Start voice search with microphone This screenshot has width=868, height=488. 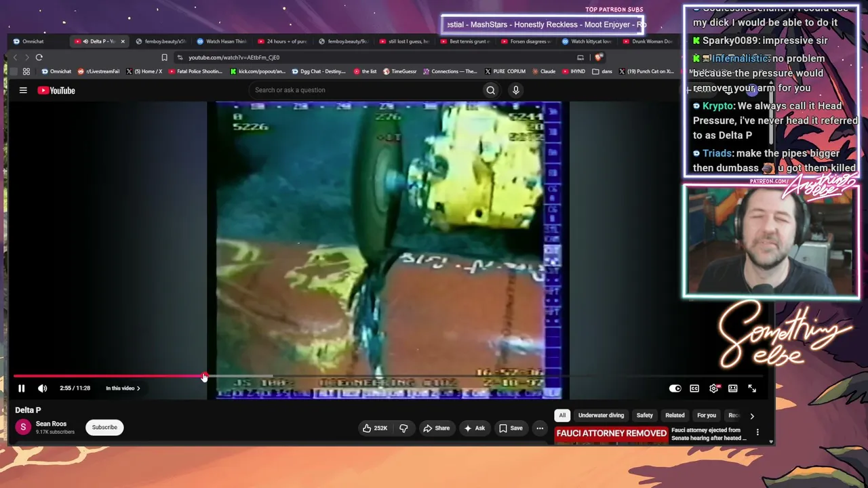click(x=515, y=90)
